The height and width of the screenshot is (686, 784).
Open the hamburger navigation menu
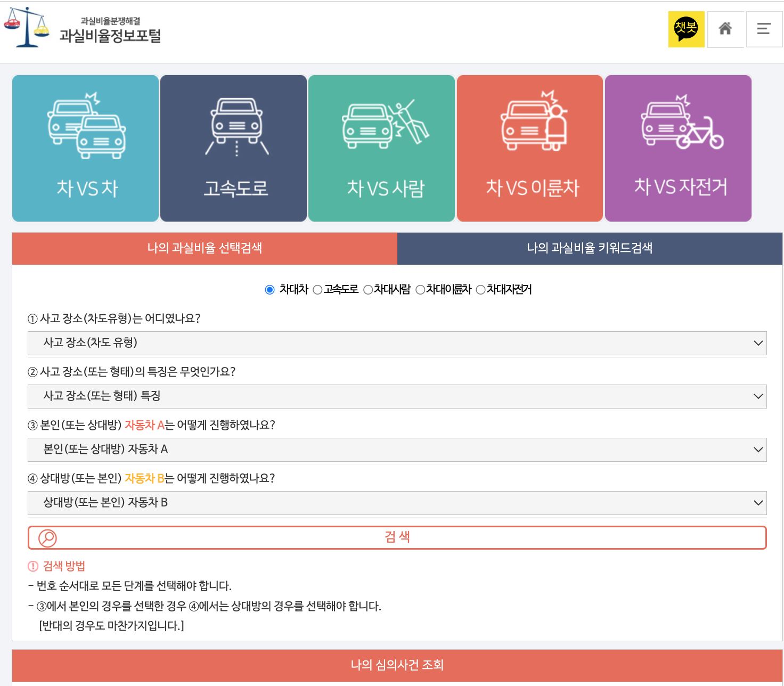(764, 29)
